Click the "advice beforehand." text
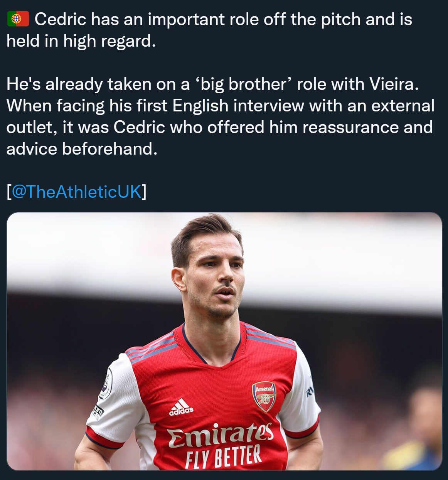 pos(82,149)
